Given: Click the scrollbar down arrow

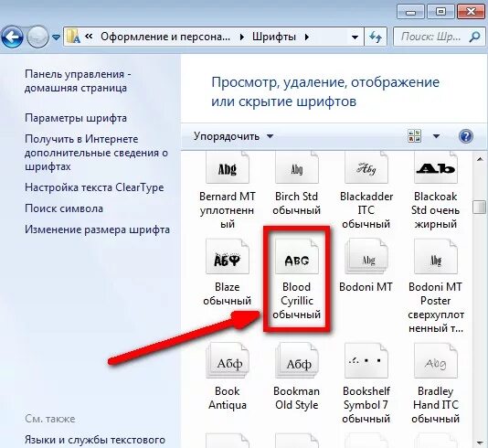Looking at the screenshot, I should [x=480, y=443].
